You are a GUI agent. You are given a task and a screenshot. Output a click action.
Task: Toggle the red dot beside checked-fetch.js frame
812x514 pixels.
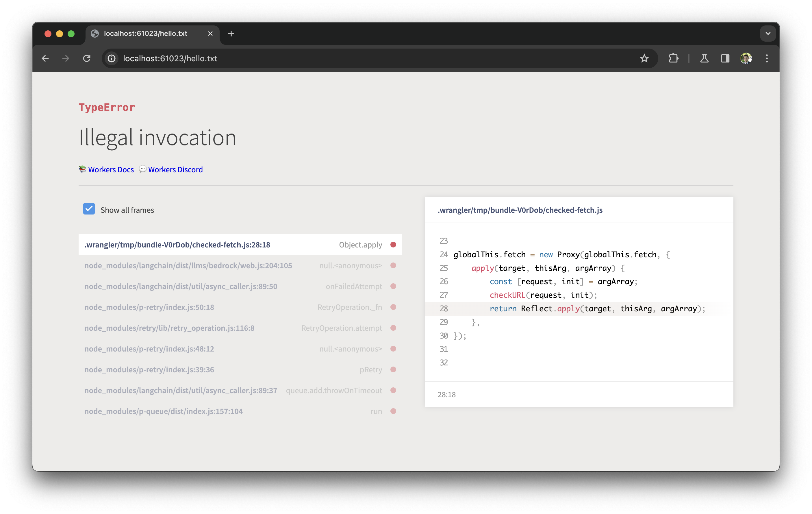[x=393, y=245]
